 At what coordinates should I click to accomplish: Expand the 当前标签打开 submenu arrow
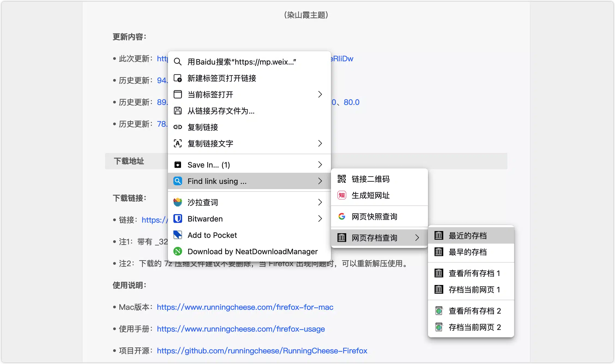coord(320,95)
